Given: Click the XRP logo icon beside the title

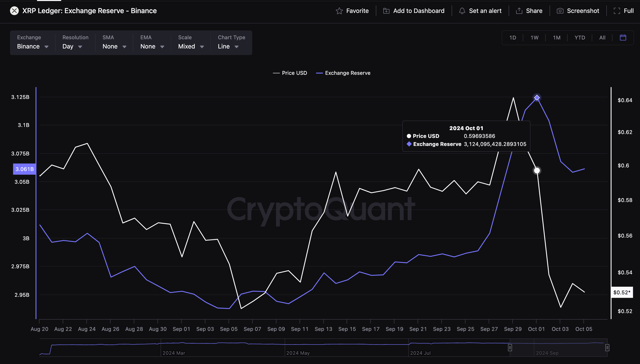Looking at the screenshot, I should click(14, 11).
